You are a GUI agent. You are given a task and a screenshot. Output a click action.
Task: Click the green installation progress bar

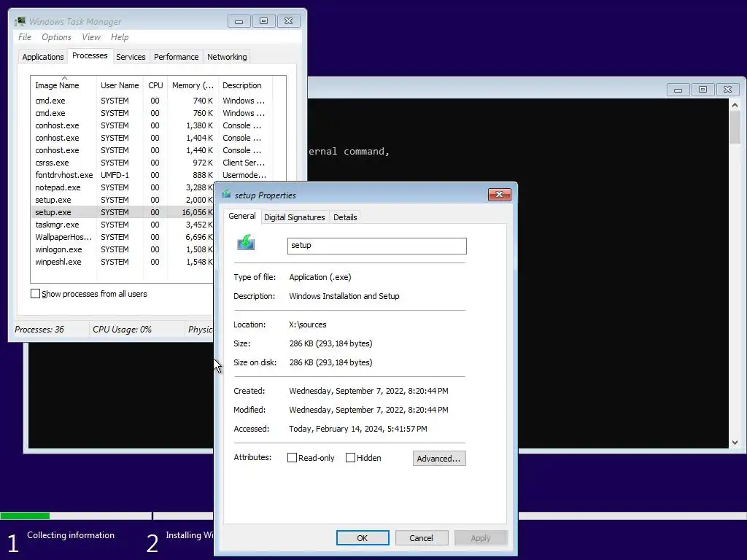point(25,516)
